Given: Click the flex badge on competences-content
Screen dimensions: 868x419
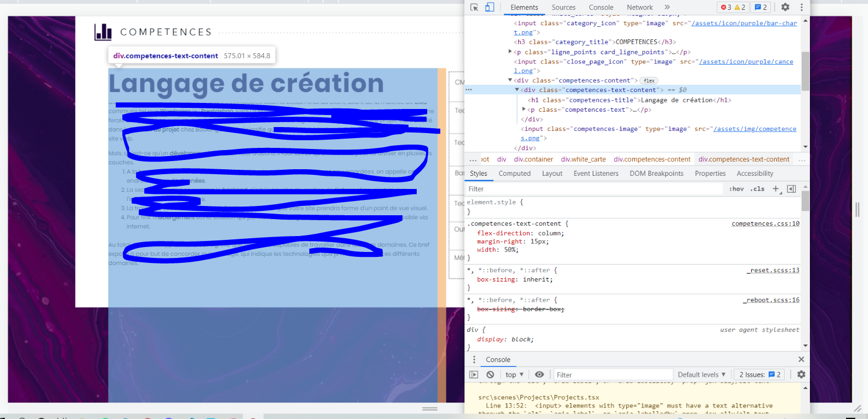Looking at the screenshot, I should coord(649,81).
